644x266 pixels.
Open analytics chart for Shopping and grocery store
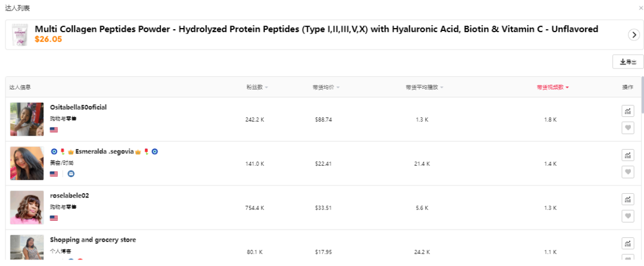(x=627, y=243)
